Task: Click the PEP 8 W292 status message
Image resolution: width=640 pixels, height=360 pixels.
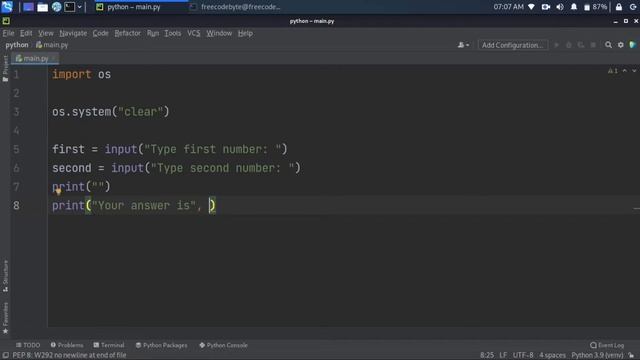Action: point(69,355)
